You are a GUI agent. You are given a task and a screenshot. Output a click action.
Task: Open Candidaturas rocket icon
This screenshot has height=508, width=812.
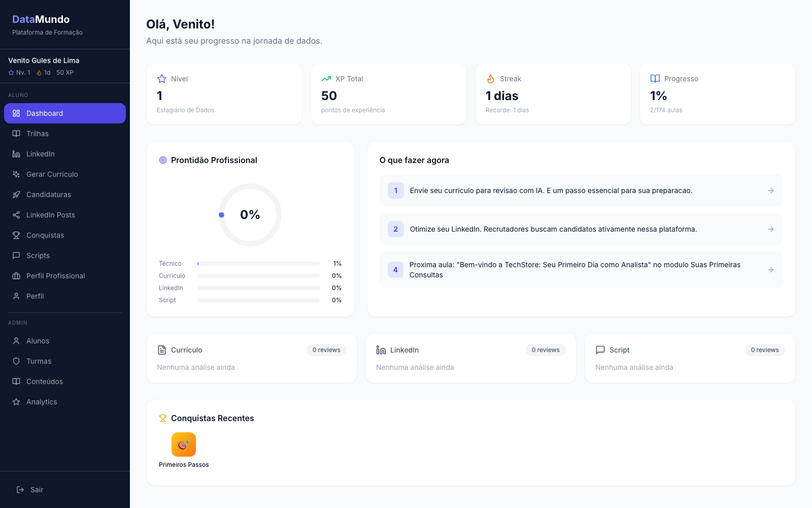pyautogui.click(x=16, y=195)
